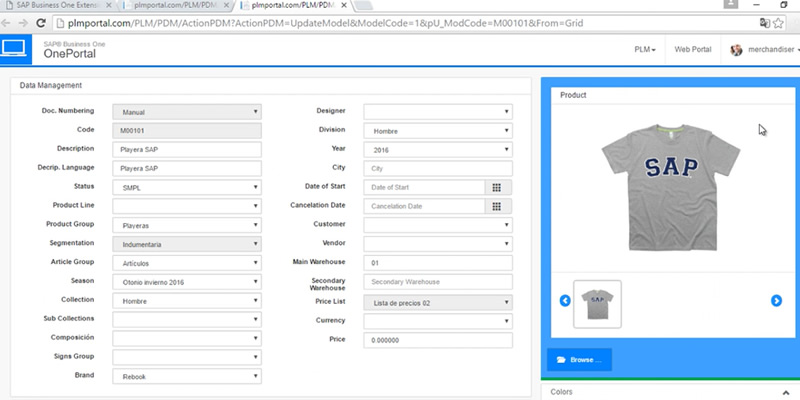Open the Date of Start calendar picker
Viewport: 800px width, 400px height.
pos(497,187)
